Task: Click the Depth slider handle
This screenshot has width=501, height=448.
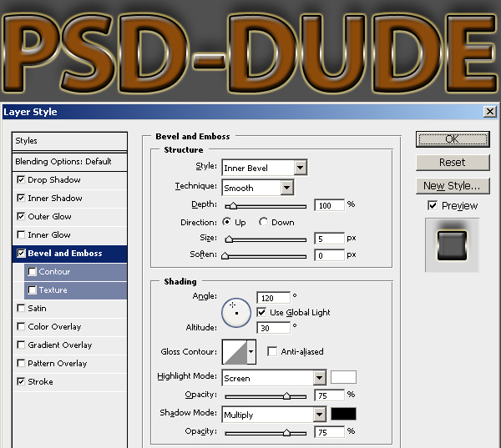Action: [233, 206]
